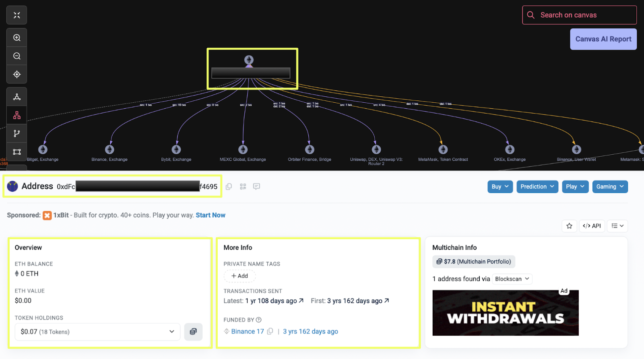This screenshot has width=644, height=359.
Task: Pick the MEXC Global Exchange node
Action: tap(243, 149)
